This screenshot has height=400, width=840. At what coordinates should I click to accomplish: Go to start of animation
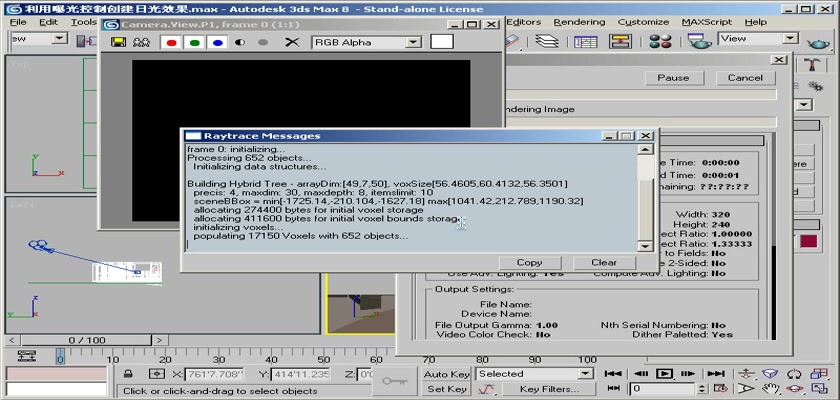click(613, 374)
